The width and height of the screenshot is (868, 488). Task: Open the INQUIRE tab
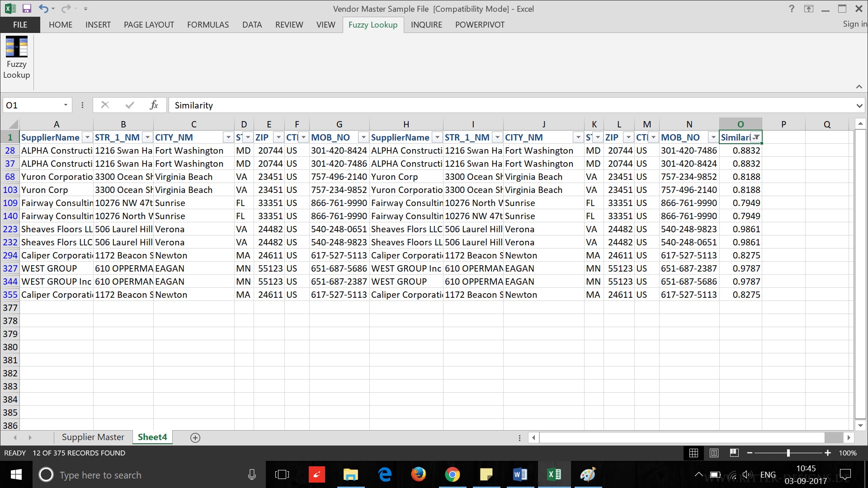click(x=426, y=25)
